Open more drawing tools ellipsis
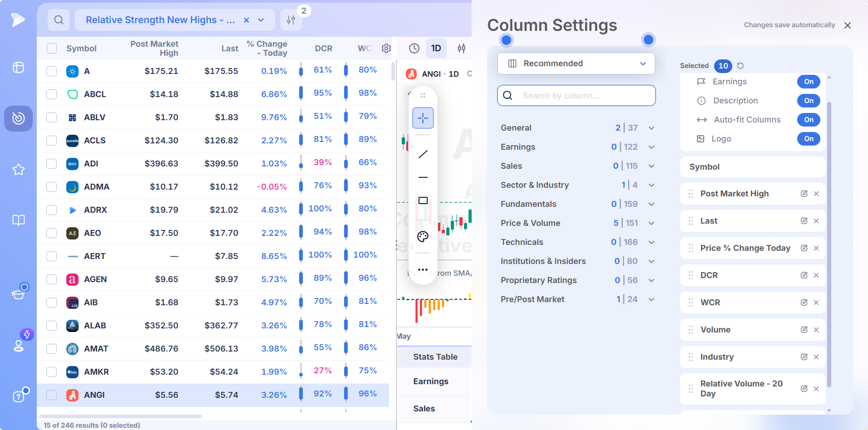The image size is (868, 430). [423, 269]
